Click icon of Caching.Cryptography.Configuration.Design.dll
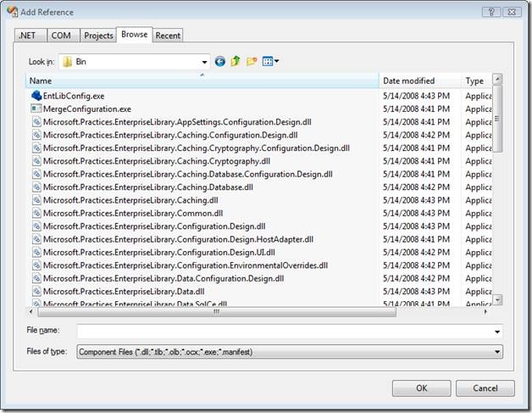The width and height of the screenshot is (532, 413). [x=36, y=148]
